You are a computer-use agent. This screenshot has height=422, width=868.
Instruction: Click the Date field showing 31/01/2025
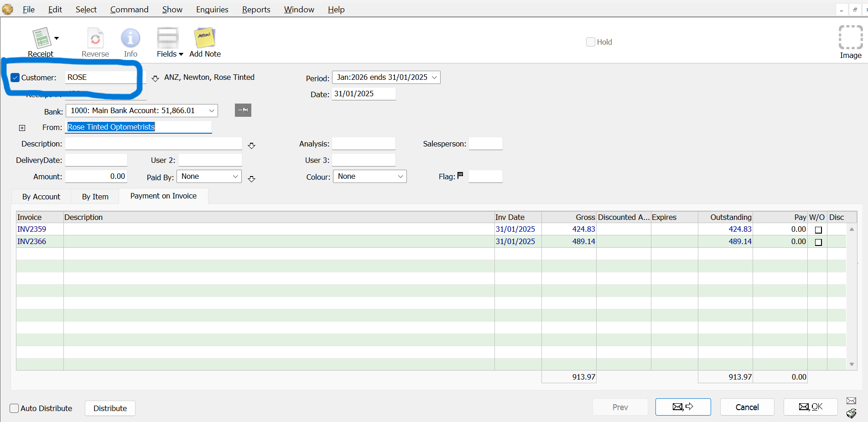coord(364,94)
